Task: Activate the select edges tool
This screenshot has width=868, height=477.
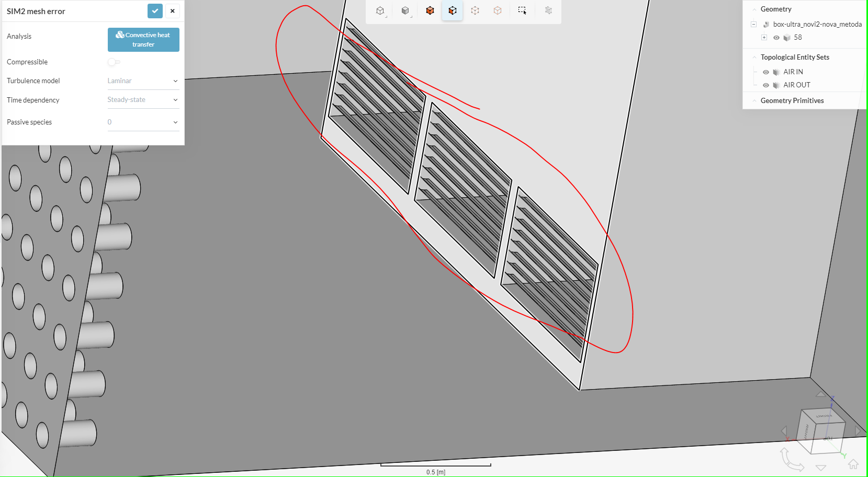Action: tap(475, 10)
